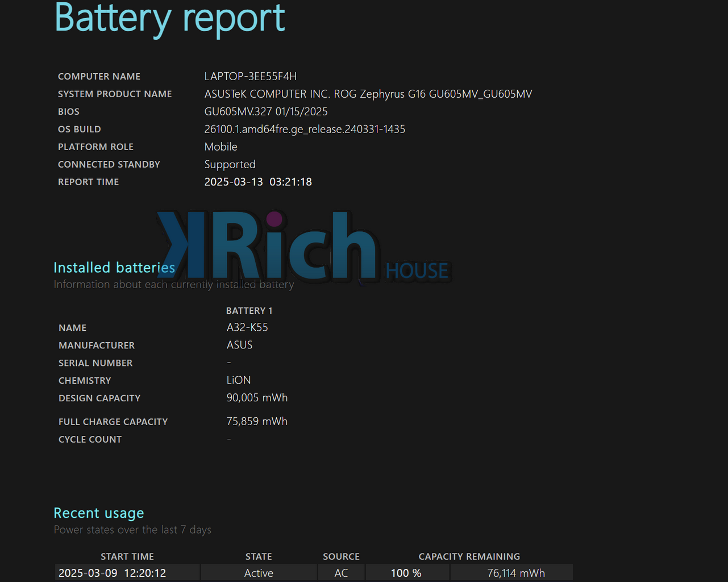Click the STATE column header

pyautogui.click(x=259, y=556)
